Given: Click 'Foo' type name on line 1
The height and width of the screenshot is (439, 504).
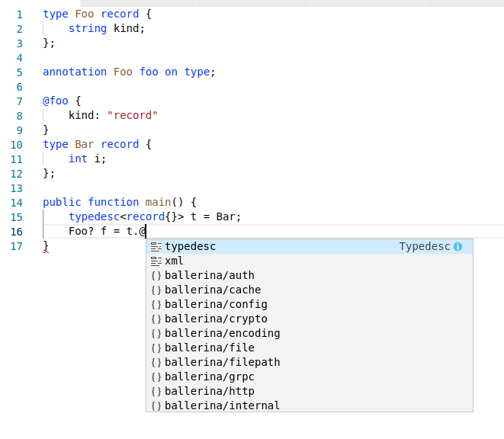Looking at the screenshot, I should coord(85,14).
